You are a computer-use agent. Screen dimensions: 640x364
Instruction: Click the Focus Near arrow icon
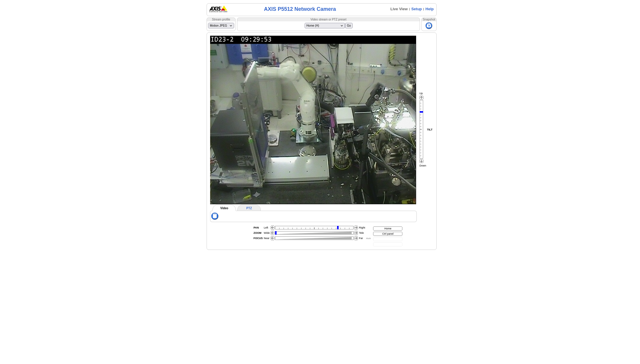tap(272, 238)
